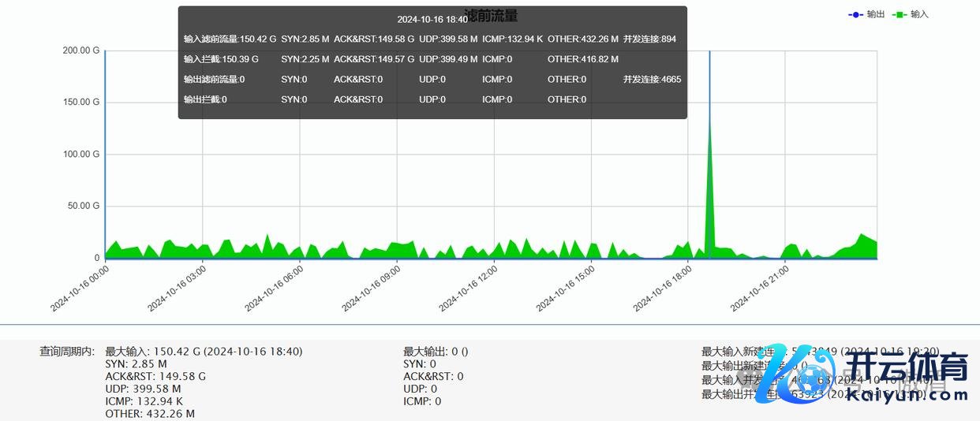This screenshot has height=421, width=980.
Task: Click the kaiyun.com watermark text
Action: pyautogui.click(x=898, y=394)
